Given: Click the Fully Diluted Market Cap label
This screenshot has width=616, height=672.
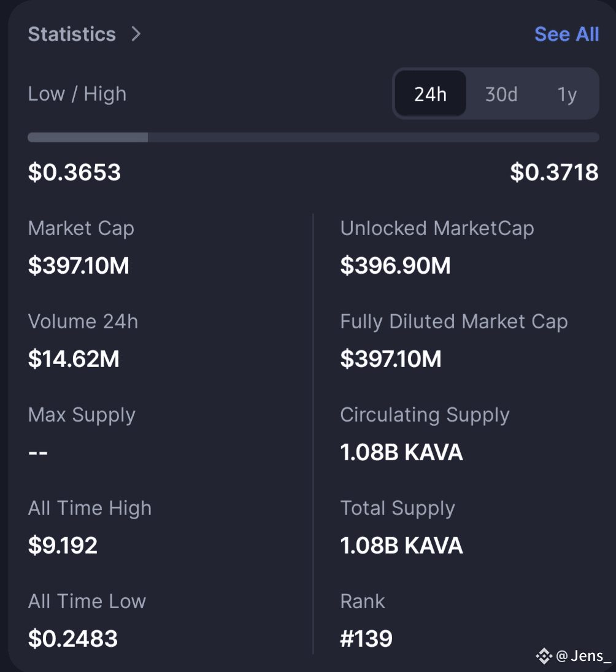Looking at the screenshot, I should point(454,322).
